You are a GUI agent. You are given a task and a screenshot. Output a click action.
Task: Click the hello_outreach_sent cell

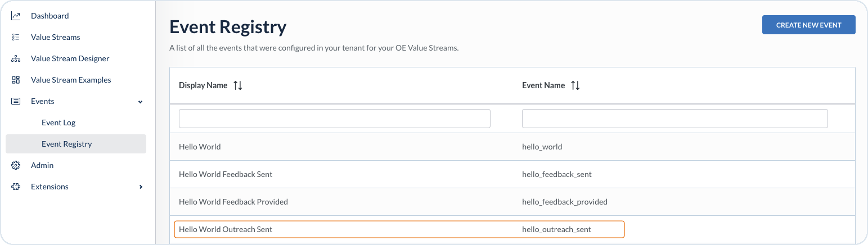click(557, 229)
